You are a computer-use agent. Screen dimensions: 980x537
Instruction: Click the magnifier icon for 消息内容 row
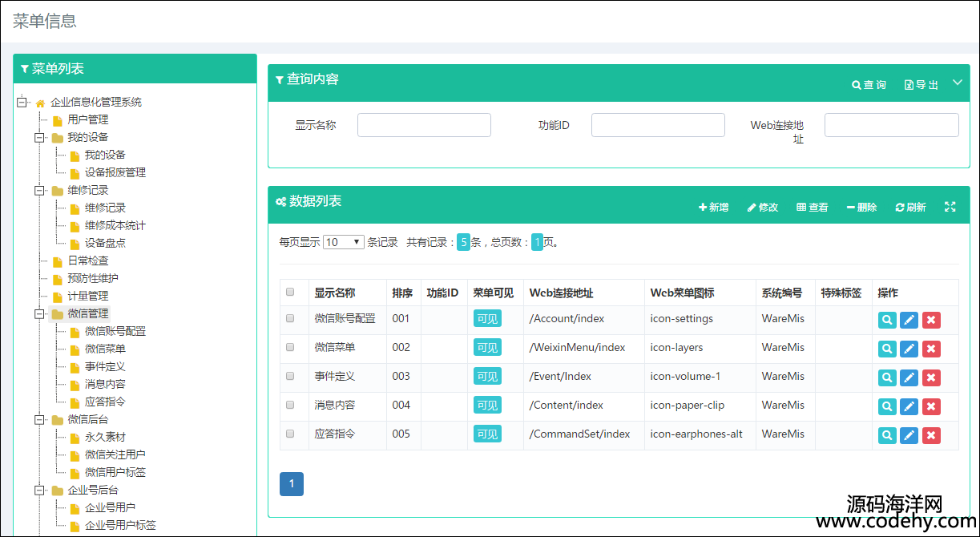[887, 406]
